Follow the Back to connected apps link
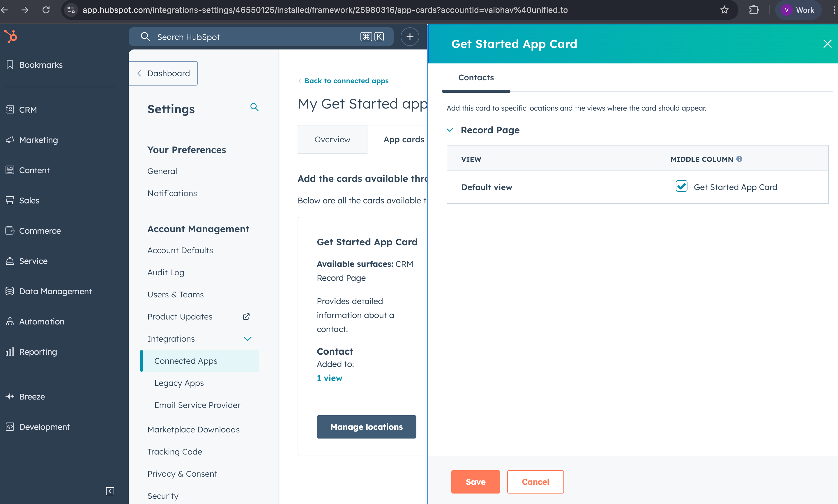 coord(346,81)
